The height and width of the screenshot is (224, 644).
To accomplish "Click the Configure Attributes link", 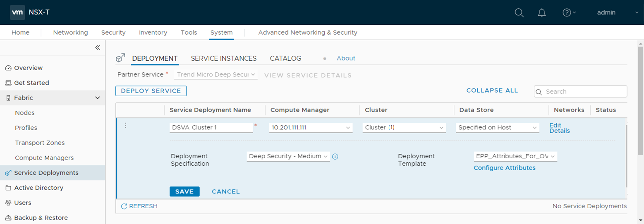I will pos(504,168).
